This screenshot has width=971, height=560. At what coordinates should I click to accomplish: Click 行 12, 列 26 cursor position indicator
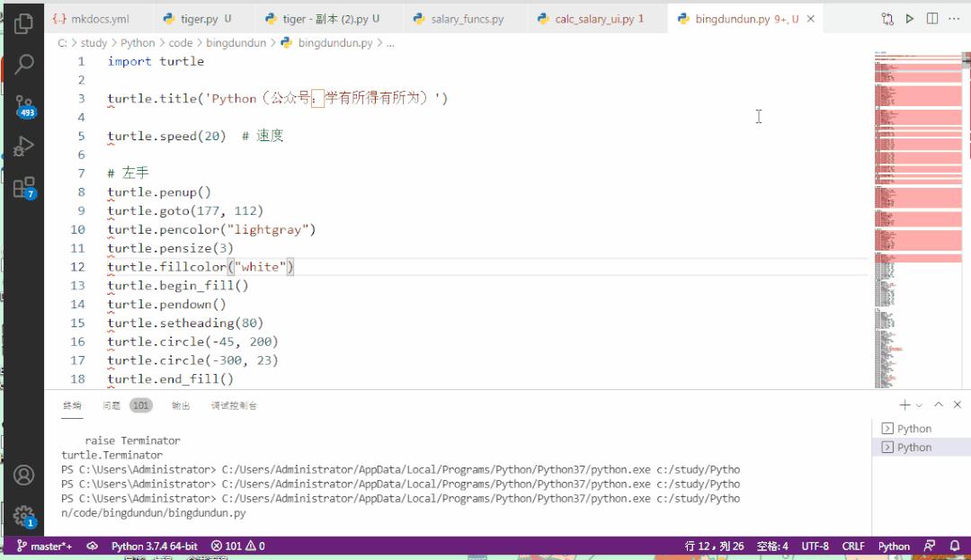(x=714, y=546)
